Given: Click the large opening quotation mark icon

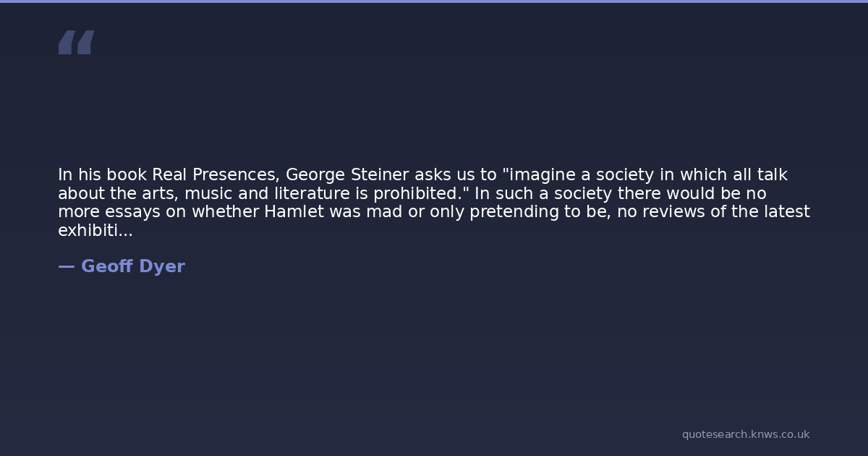Looking at the screenshot, I should click(x=76, y=43).
